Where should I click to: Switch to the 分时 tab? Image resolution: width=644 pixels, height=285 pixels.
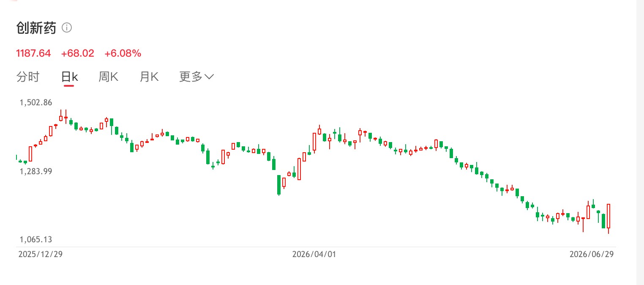pos(28,77)
